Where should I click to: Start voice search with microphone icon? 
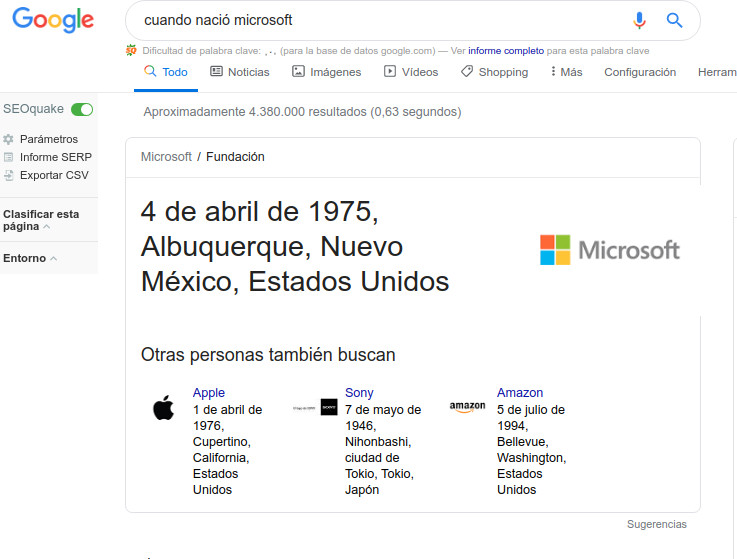pyautogui.click(x=639, y=20)
